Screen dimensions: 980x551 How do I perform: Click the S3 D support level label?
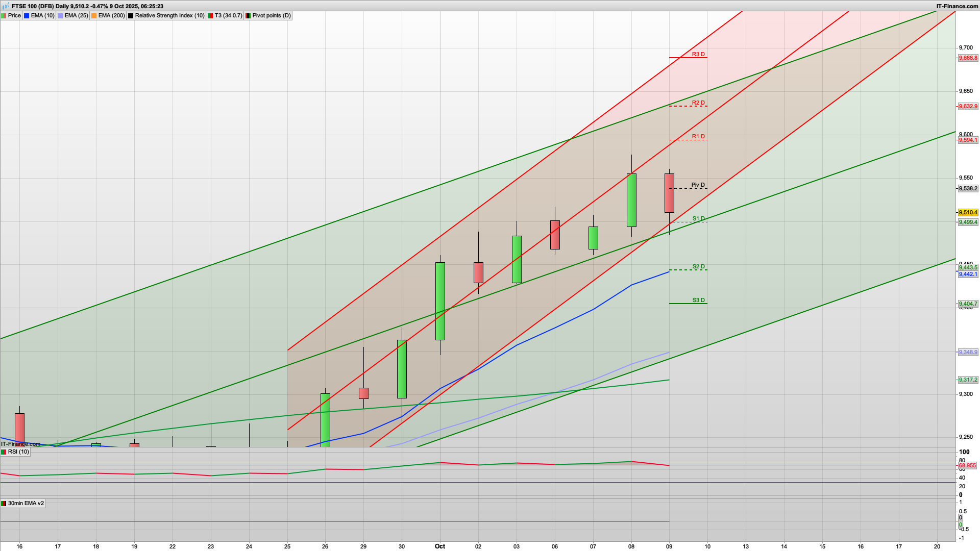(698, 300)
